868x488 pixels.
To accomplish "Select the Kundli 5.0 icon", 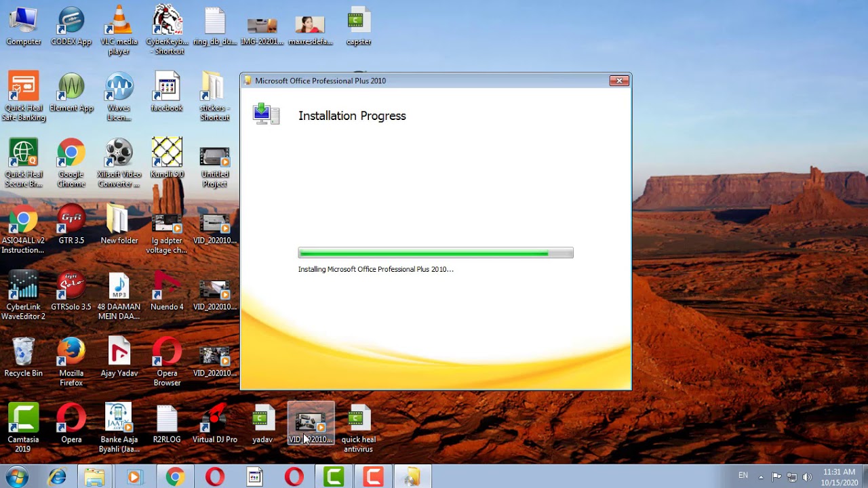I will (x=167, y=159).
